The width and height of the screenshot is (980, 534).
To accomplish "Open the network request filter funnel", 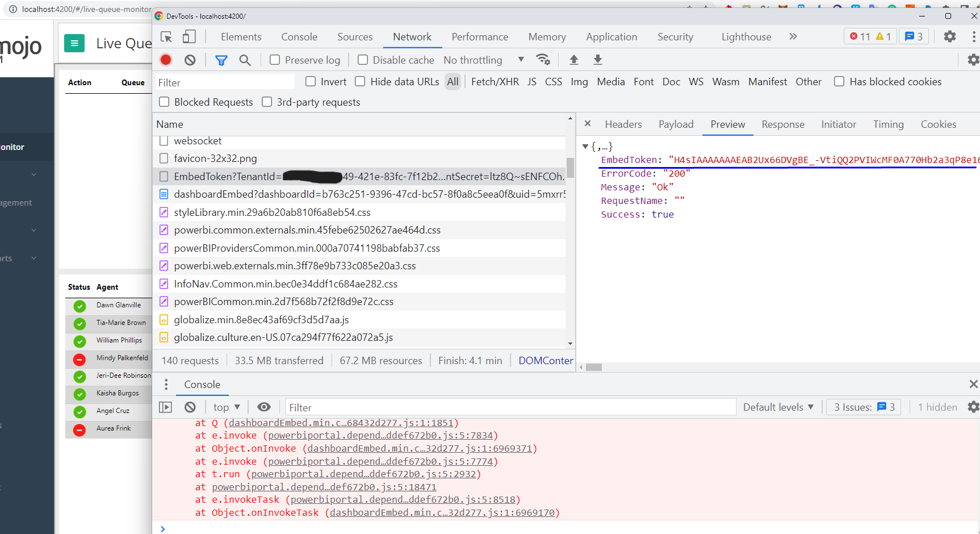I will [221, 60].
